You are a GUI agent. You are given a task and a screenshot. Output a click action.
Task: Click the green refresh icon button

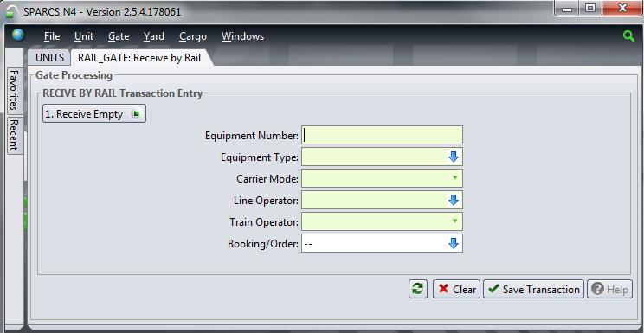(x=418, y=289)
